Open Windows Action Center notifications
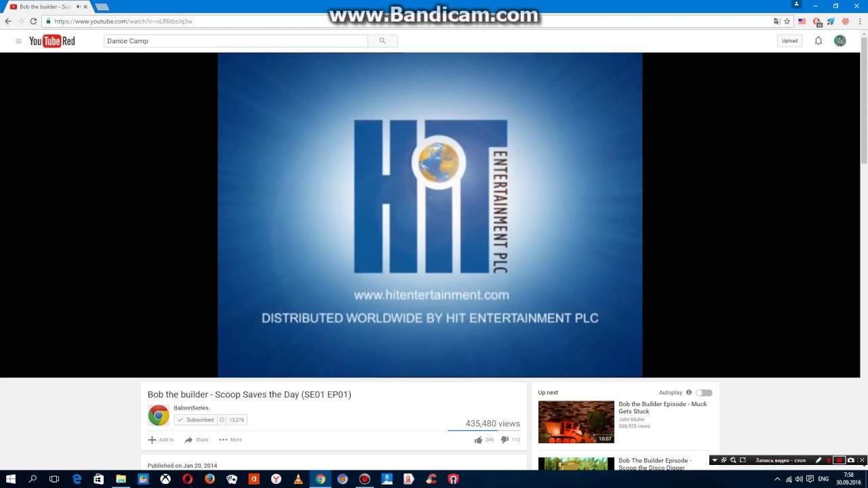 point(810,479)
